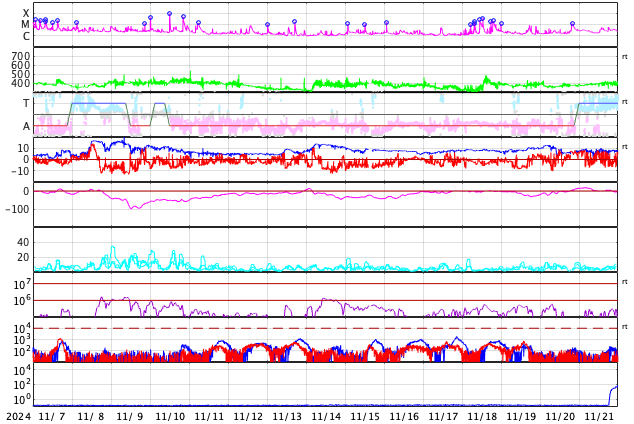Viewport: 634px width, 424px height.
Task: Click the 11/21 date label
Action: tap(600, 416)
